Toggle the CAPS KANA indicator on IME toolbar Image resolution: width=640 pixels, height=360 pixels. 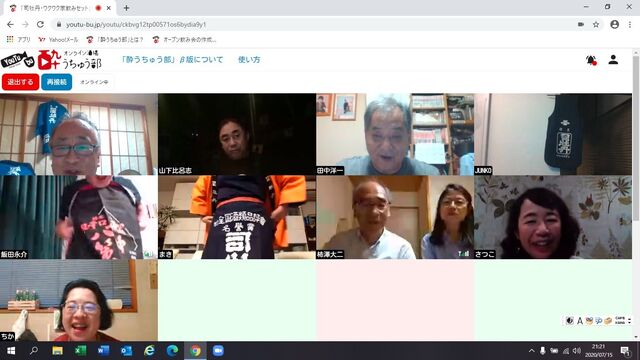620,321
